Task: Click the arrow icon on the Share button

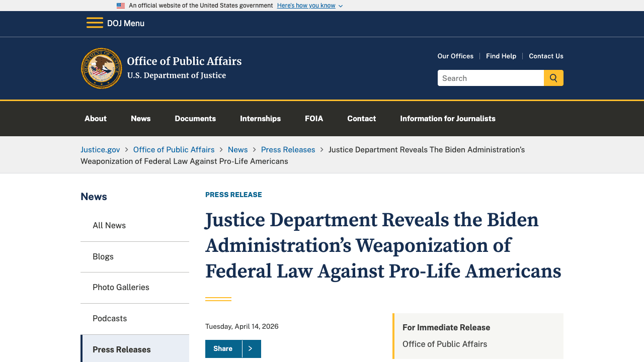Action: [251, 349]
